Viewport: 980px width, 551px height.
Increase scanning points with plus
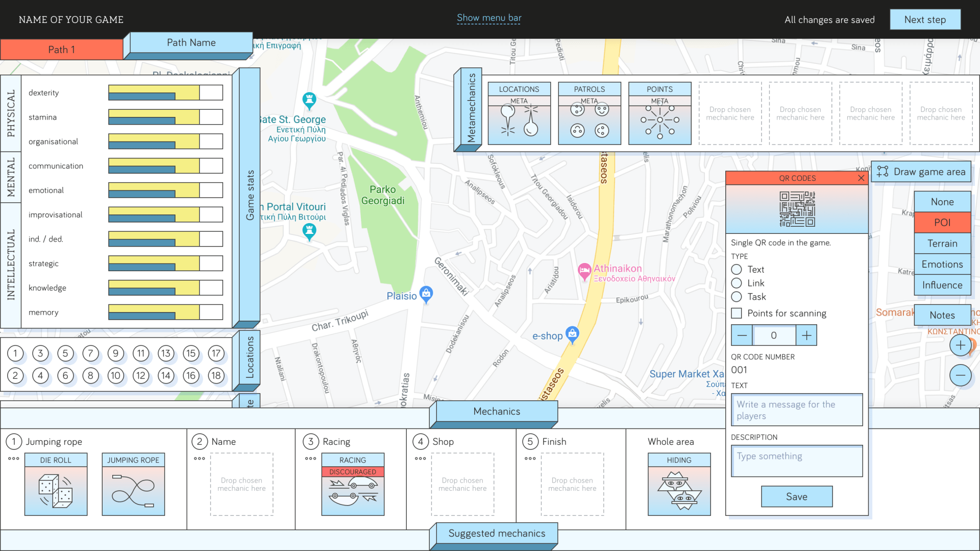tap(806, 336)
